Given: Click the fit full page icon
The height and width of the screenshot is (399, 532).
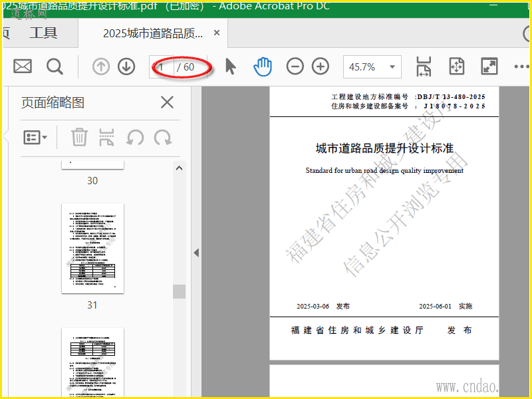Looking at the screenshot, I should (456, 66).
